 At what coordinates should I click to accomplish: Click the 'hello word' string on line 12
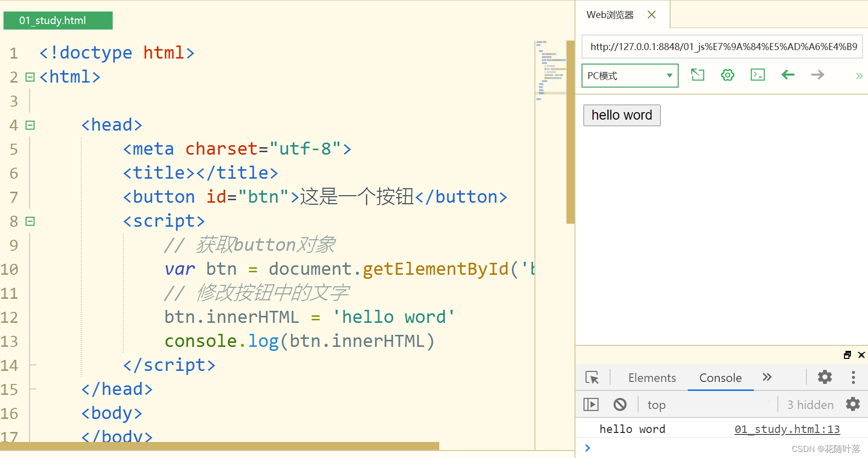(x=394, y=317)
